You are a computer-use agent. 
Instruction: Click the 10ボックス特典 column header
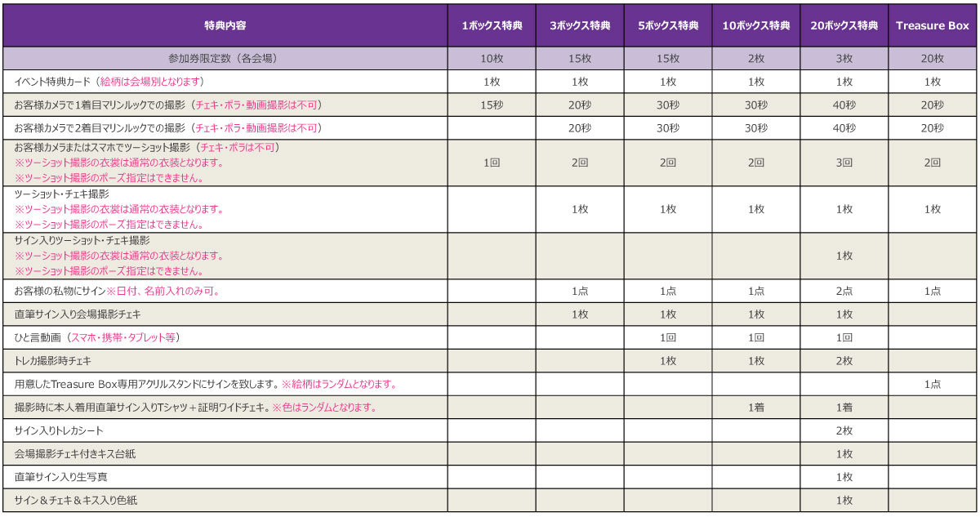click(x=756, y=25)
